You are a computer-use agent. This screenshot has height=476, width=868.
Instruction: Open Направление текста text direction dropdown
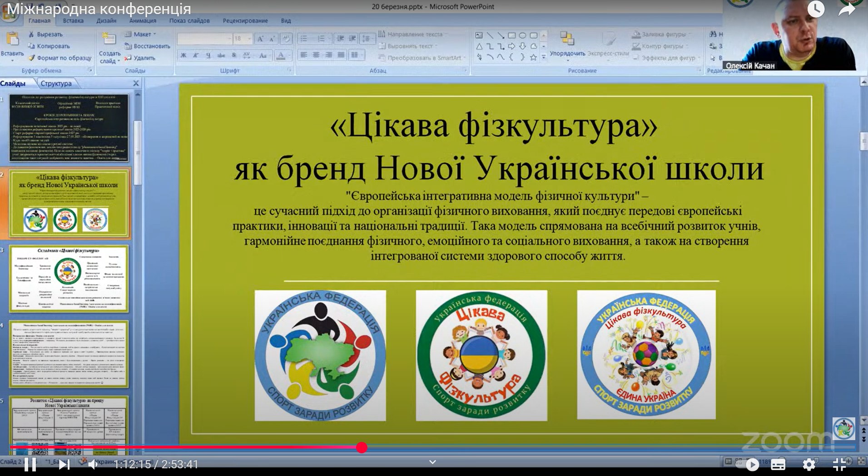click(x=412, y=35)
